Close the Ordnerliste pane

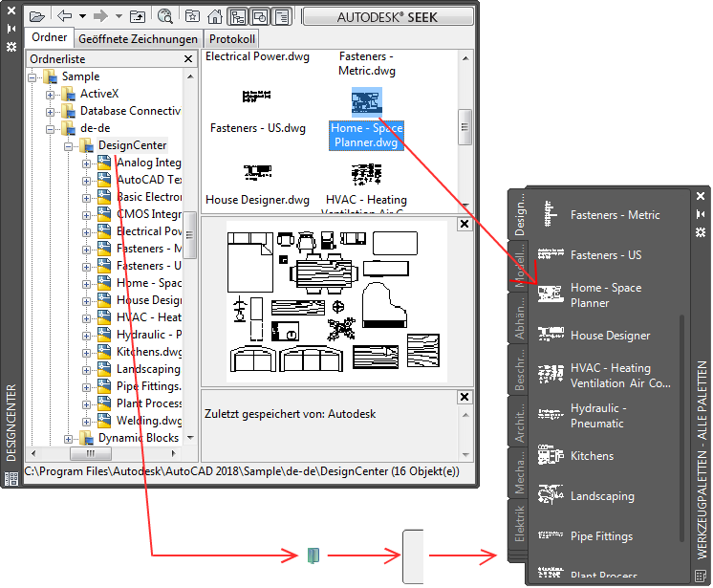coord(188,58)
